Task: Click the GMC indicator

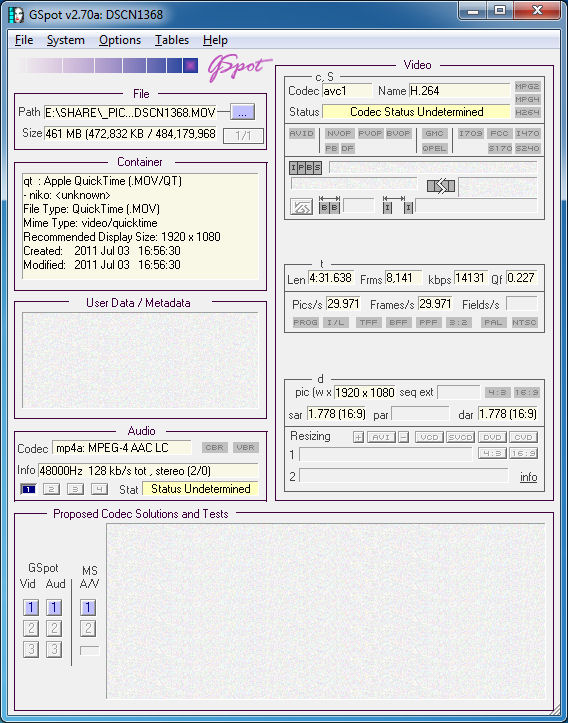Action: (x=434, y=133)
